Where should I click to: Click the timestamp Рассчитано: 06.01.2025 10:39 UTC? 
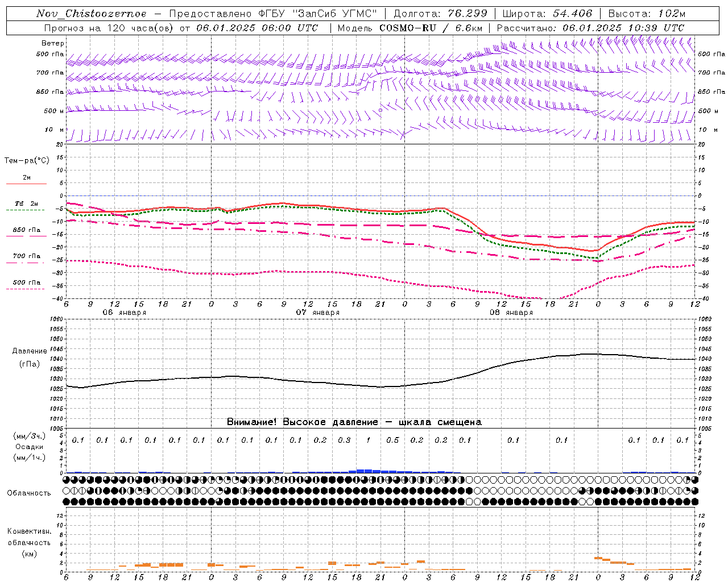(590, 28)
